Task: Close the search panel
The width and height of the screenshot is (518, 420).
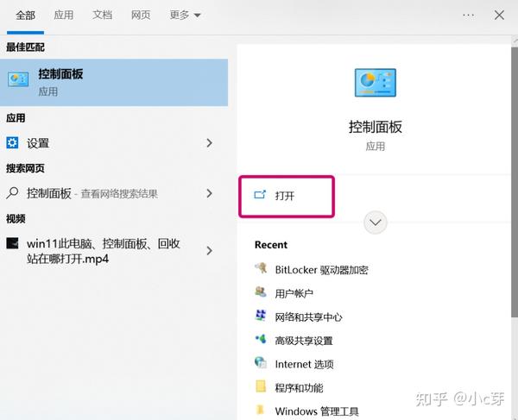Action: pyautogui.click(x=499, y=16)
